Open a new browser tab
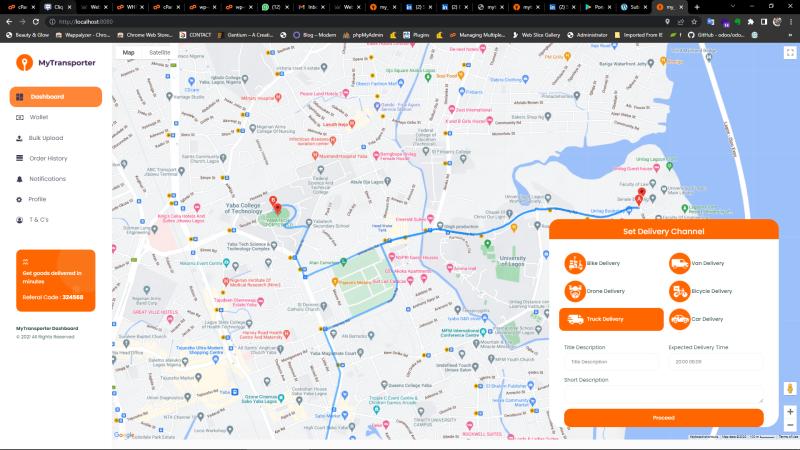The image size is (800, 450). pos(697,7)
